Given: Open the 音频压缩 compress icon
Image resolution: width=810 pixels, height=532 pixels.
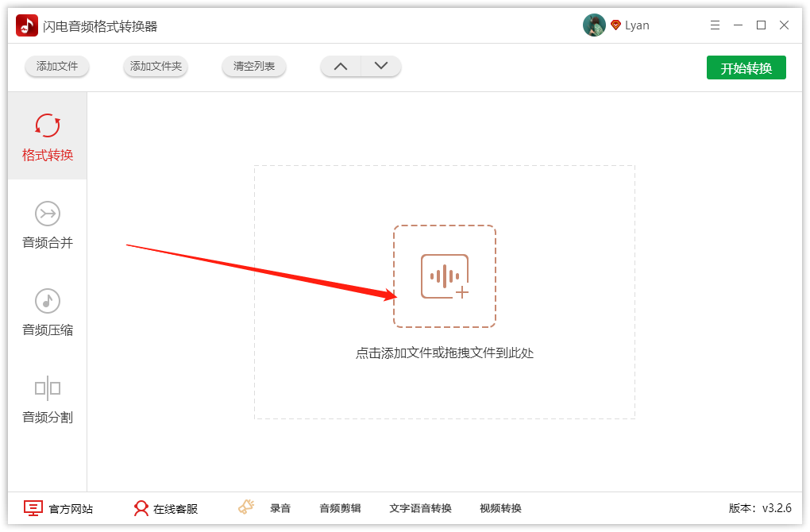Looking at the screenshot, I should click(48, 301).
